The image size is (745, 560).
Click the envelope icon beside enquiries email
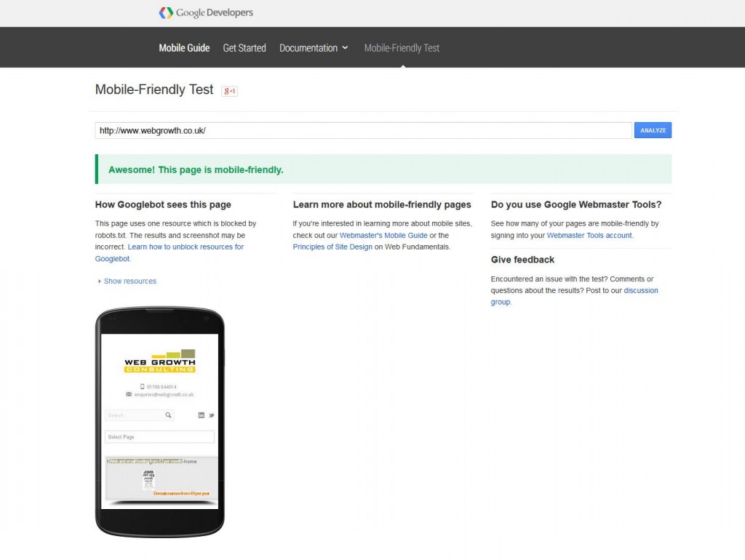tap(129, 394)
